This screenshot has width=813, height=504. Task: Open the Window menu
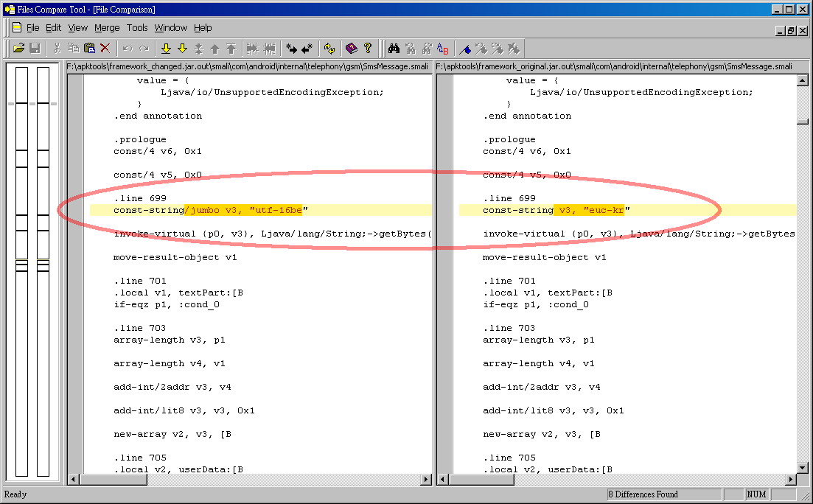(170, 28)
